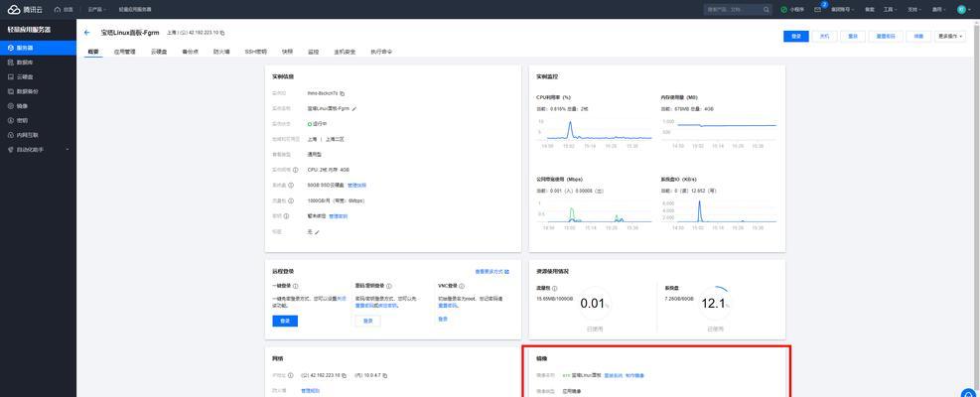Open 云硬盘 in the left sidebar
This screenshot has width=980, height=397.
38,76
